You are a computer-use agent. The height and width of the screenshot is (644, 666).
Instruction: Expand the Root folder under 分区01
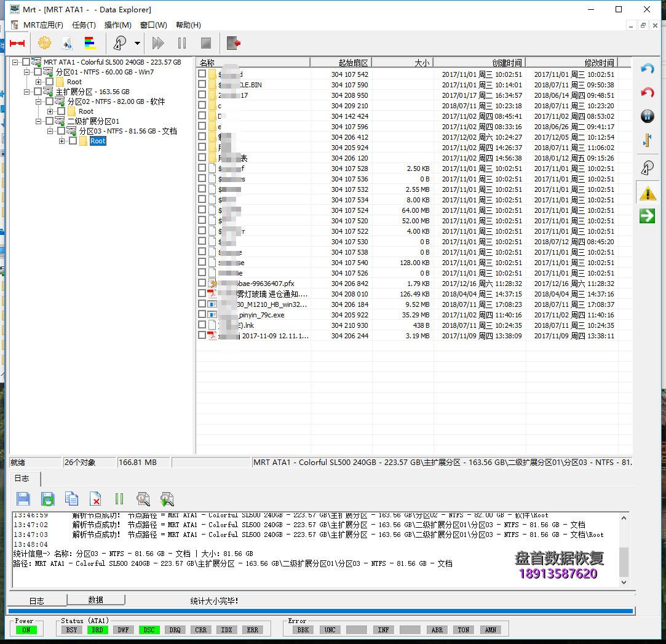tap(39, 82)
